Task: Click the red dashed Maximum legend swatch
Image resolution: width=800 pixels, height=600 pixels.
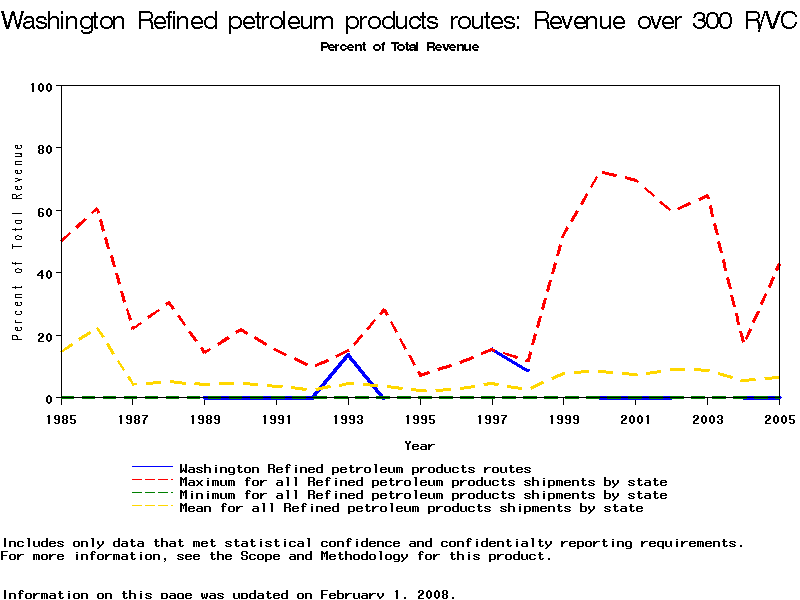Action: coord(153,482)
